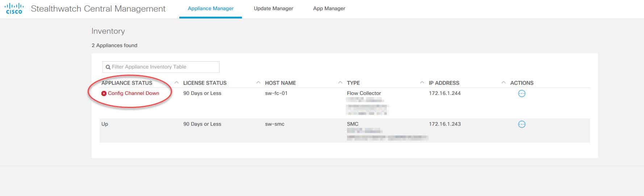
Task: Sort by IP Address arrow
Action: pos(503,83)
